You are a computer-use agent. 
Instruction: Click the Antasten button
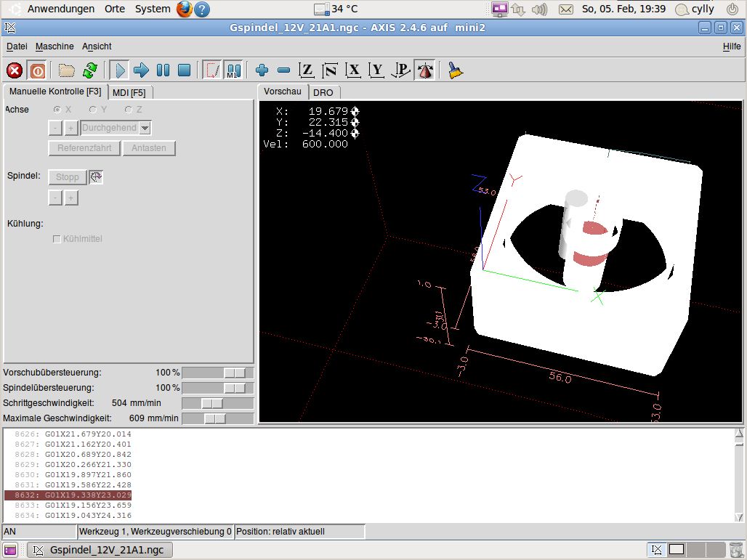[149, 148]
